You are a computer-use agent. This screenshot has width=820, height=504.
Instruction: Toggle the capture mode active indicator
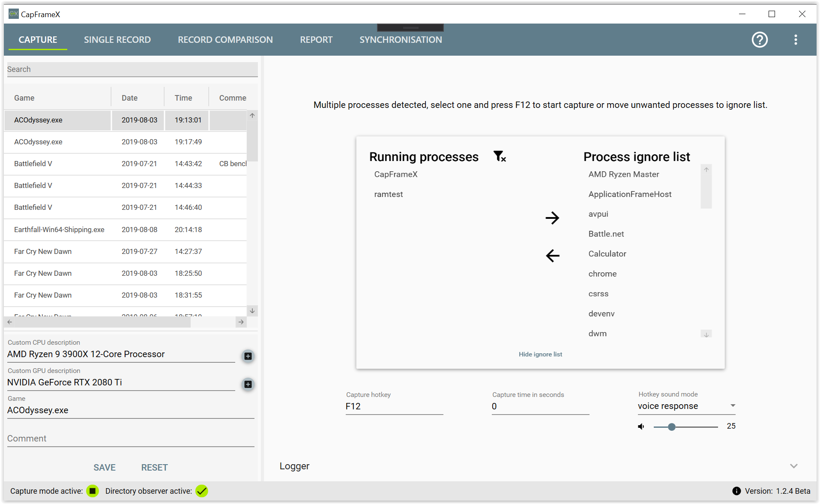click(93, 491)
